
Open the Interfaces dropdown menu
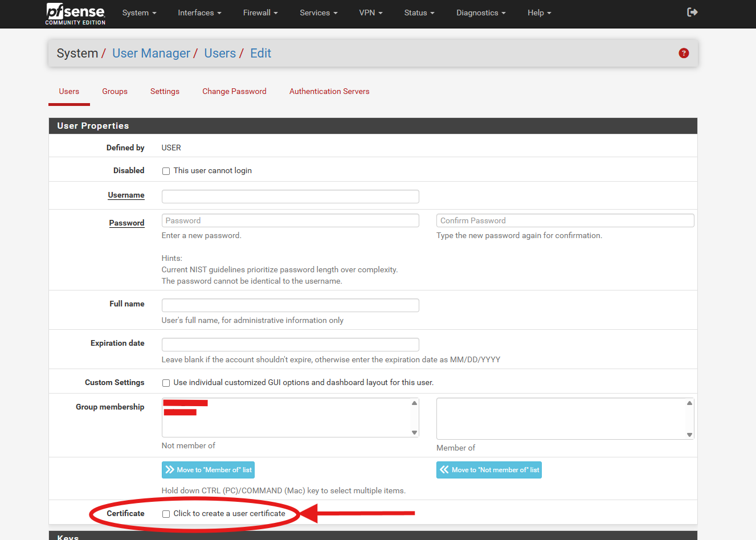pyautogui.click(x=199, y=13)
